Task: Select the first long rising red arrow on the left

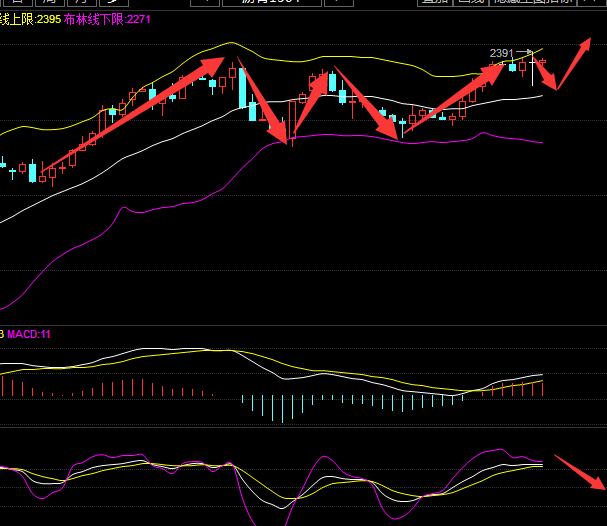Action: pyautogui.click(x=130, y=114)
